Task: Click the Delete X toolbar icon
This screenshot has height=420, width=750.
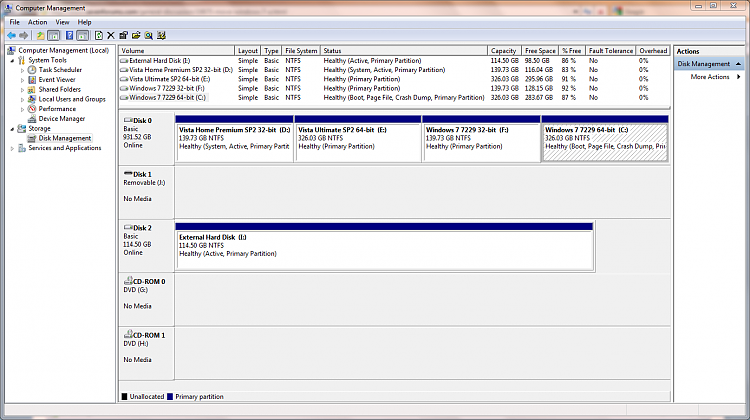Action: tap(111, 35)
